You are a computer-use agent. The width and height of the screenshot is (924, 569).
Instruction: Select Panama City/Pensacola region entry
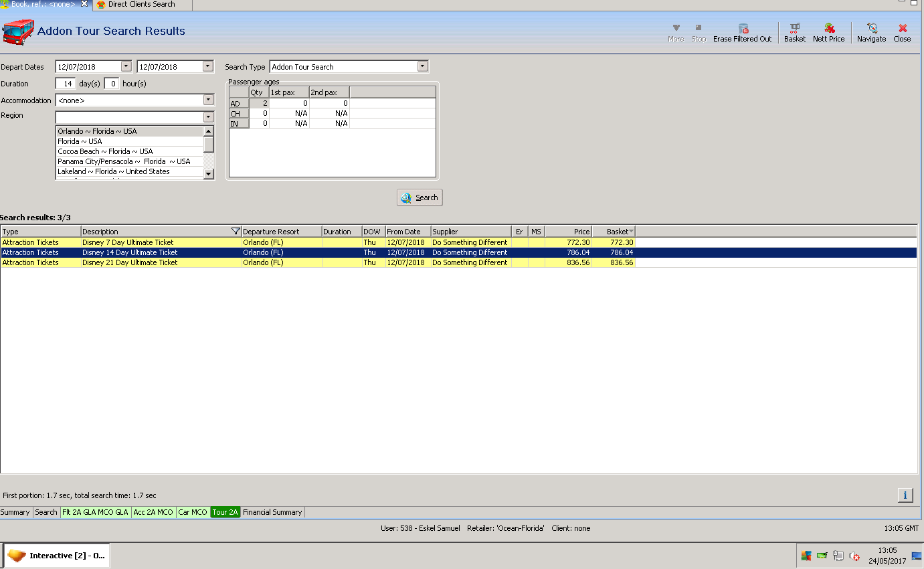point(129,161)
